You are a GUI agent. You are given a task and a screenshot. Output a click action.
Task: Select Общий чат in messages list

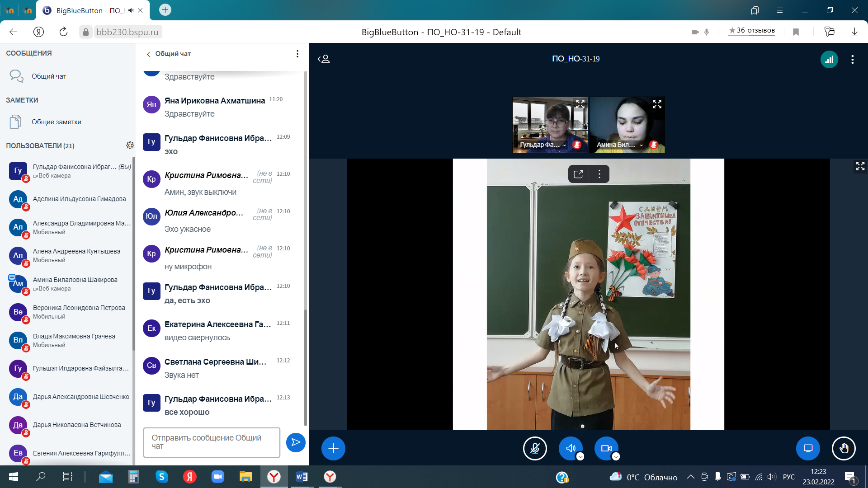point(48,76)
